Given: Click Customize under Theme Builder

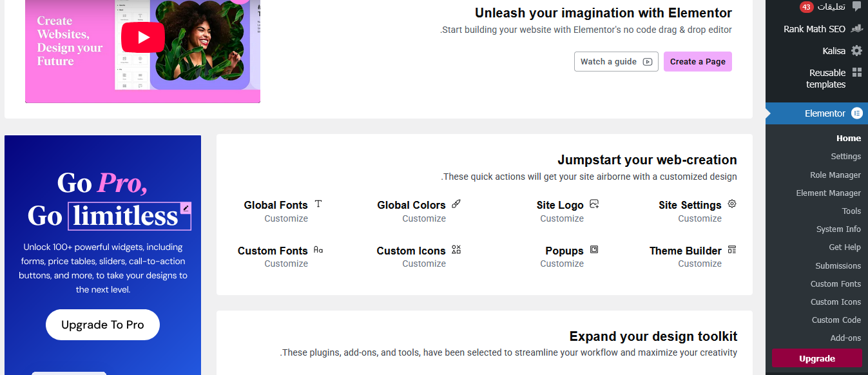Looking at the screenshot, I should (700, 264).
